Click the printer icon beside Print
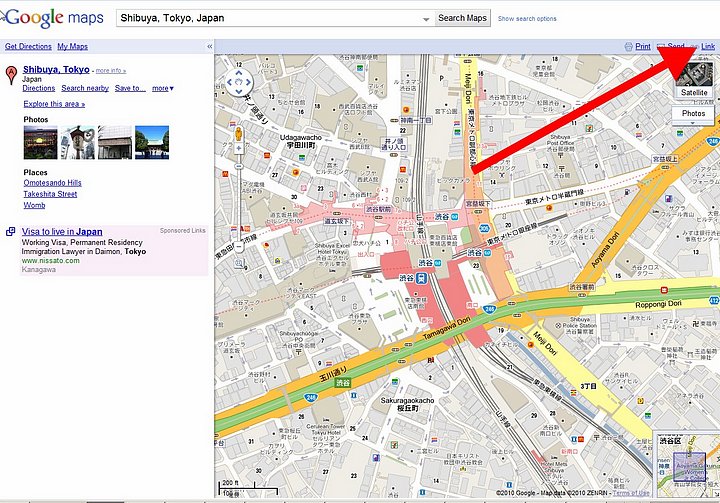 [x=629, y=46]
